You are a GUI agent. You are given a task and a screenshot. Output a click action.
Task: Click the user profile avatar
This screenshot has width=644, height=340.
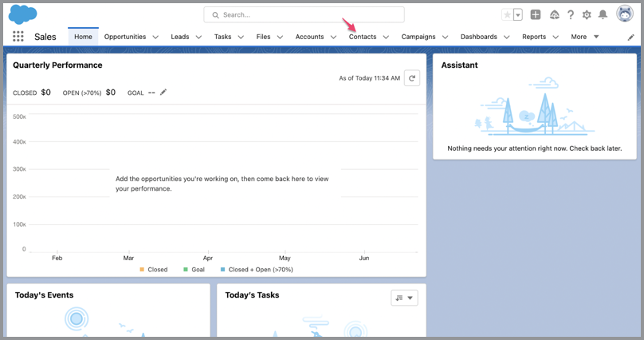tap(625, 15)
